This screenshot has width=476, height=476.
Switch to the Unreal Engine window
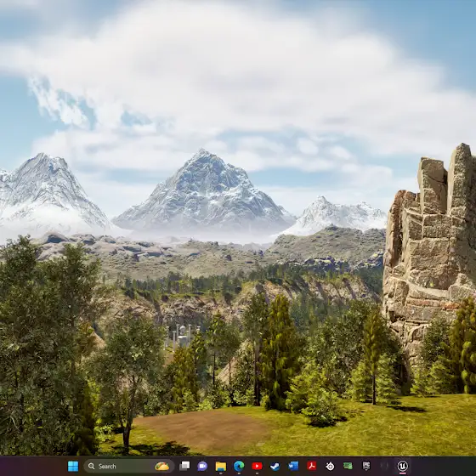click(403, 466)
